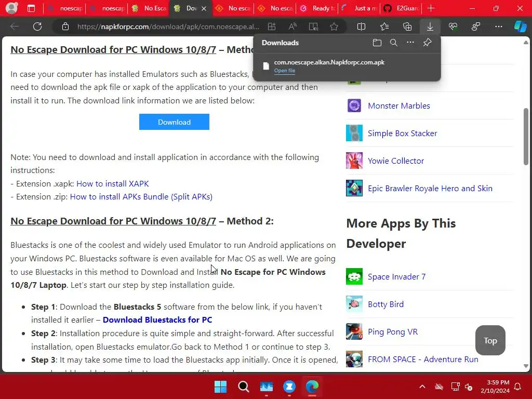Open the notifications bell
Viewport: 532px width, 399px height.
[518, 387]
